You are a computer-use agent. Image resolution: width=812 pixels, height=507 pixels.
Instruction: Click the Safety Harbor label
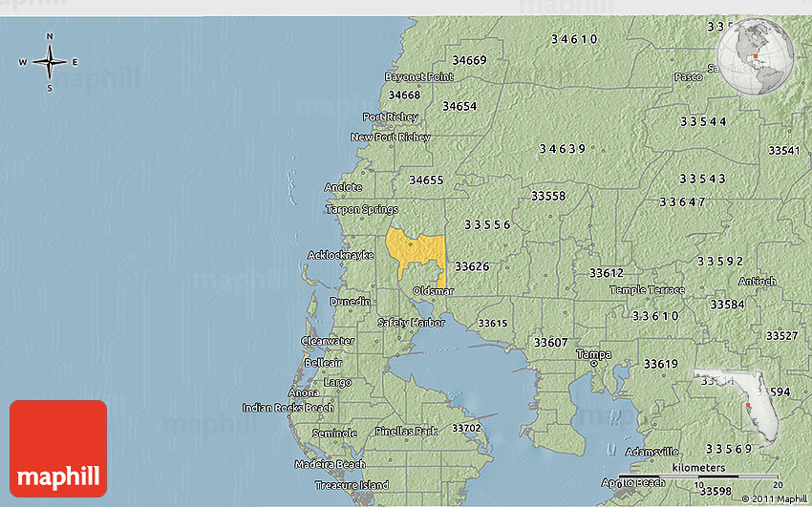coord(411,323)
